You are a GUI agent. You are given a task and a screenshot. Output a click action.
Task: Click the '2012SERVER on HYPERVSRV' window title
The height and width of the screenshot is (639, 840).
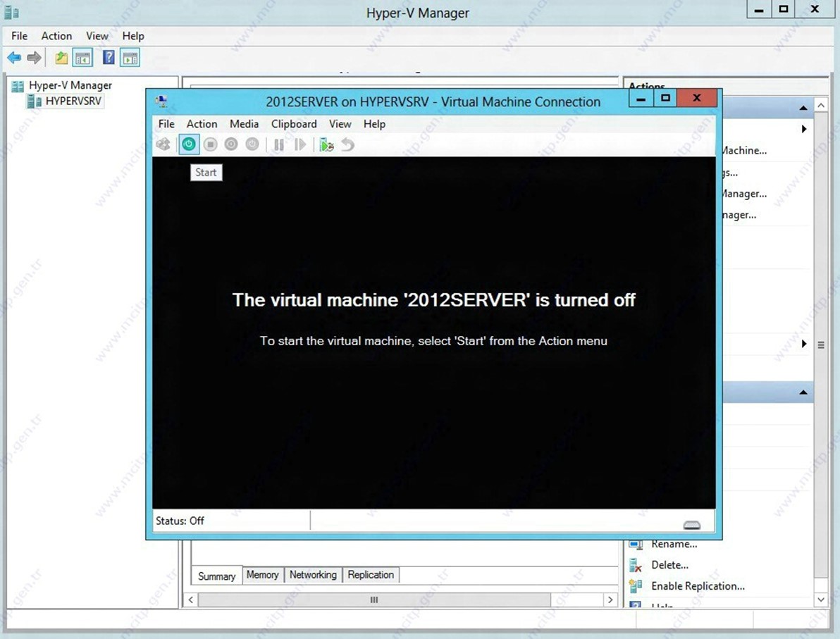click(x=433, y=101)
